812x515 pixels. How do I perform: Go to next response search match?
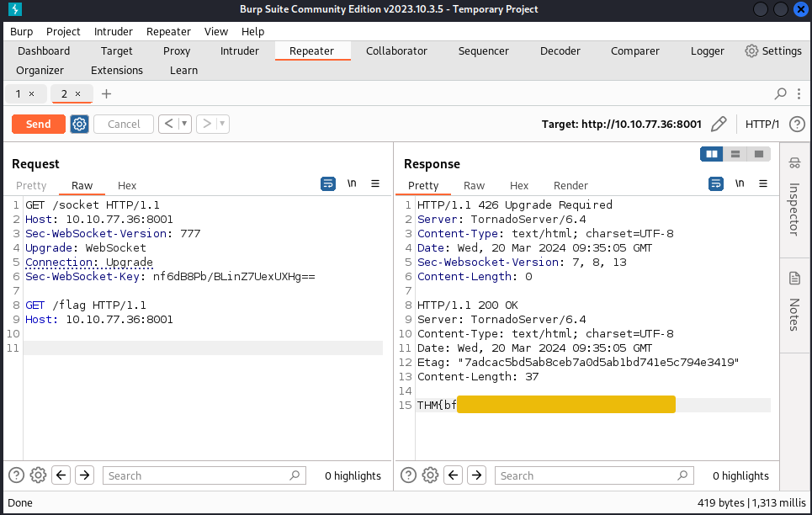[476, 475]
